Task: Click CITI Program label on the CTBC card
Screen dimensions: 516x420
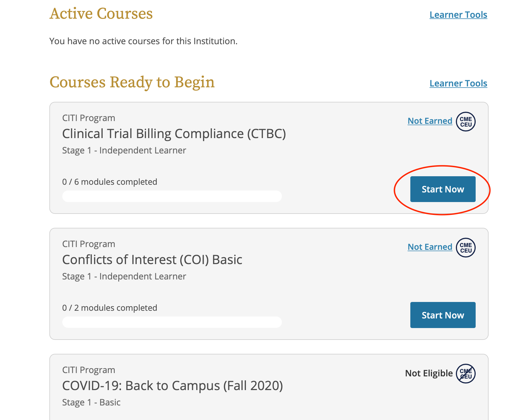Action: 88,117
